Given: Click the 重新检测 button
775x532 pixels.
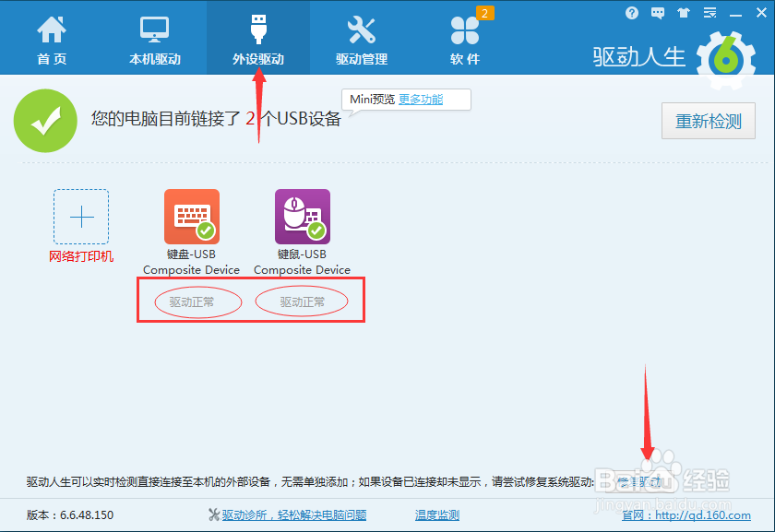Looking at the screenshot, I should (709, 121).
